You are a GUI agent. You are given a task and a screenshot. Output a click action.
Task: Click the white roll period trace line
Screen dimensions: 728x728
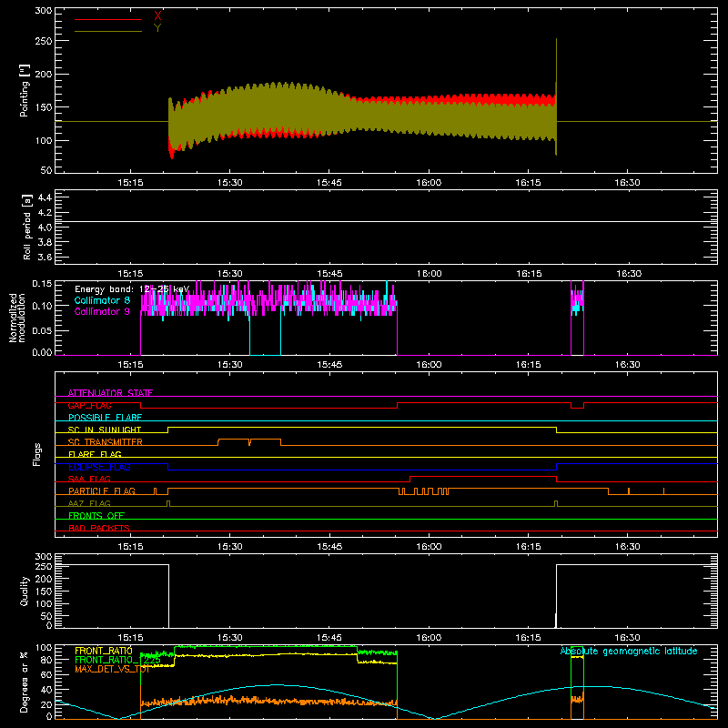tap(386, 221)
